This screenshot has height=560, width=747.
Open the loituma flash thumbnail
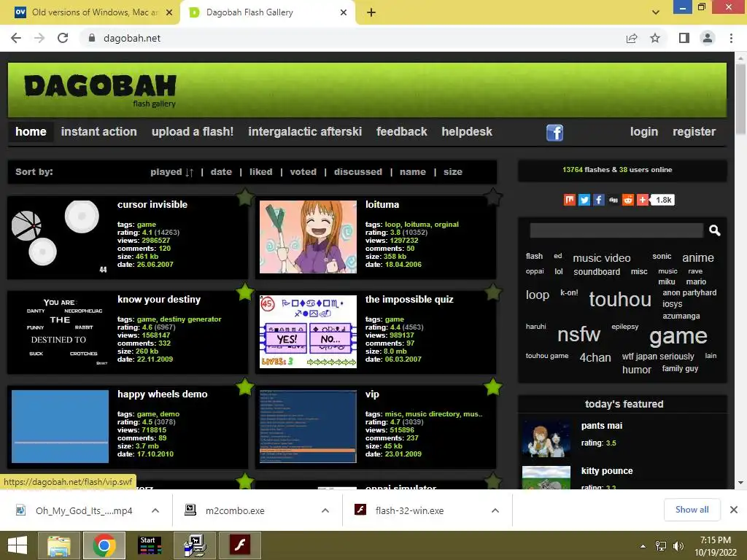309,237
